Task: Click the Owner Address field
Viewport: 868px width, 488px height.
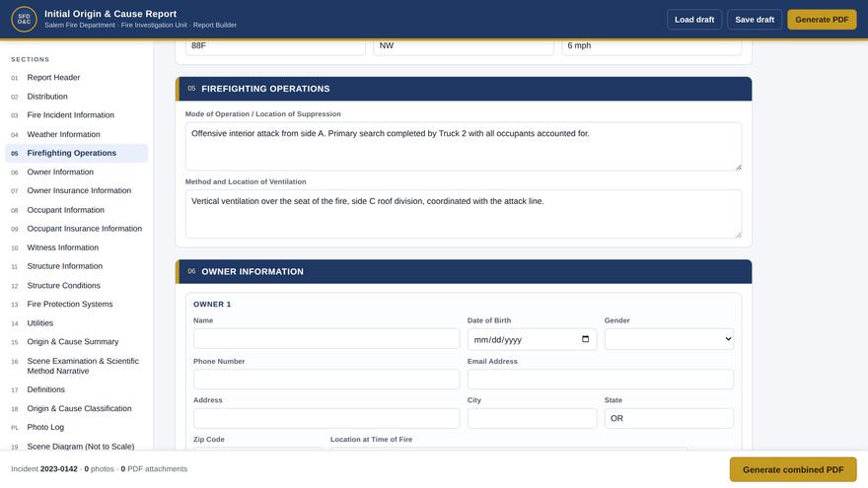Action: pos(326,418)
